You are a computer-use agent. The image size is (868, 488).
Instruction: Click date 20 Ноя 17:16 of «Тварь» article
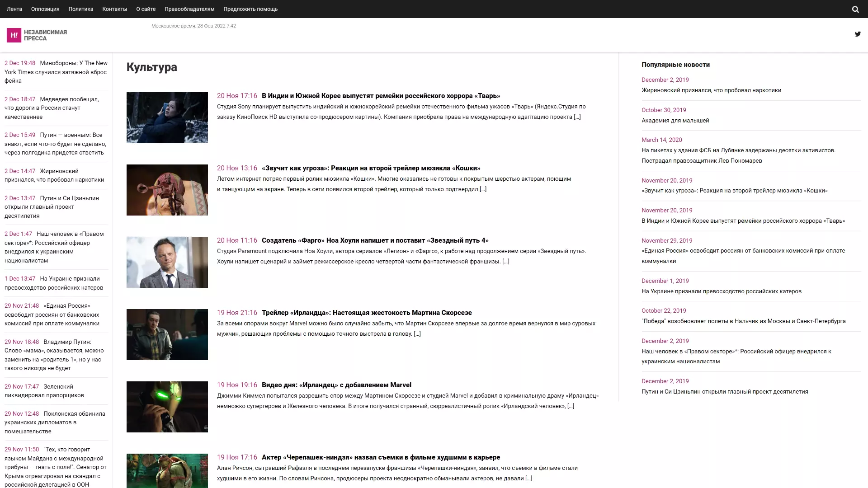pyautogui.click(x=237, y=96)
